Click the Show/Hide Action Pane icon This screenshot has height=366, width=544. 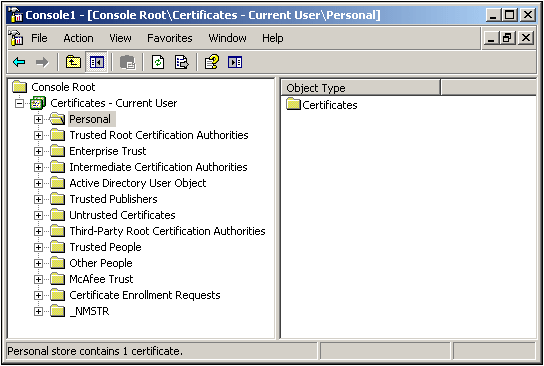pos(235,62)
